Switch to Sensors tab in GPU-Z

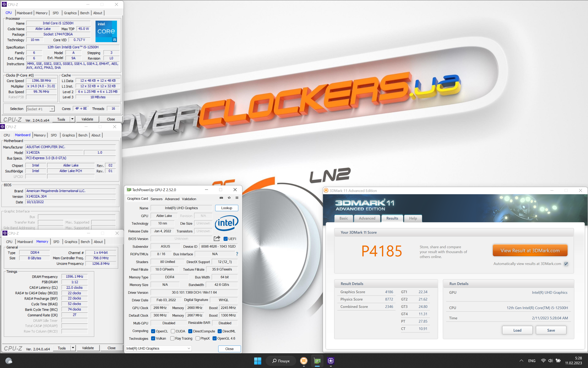point(156,199)
